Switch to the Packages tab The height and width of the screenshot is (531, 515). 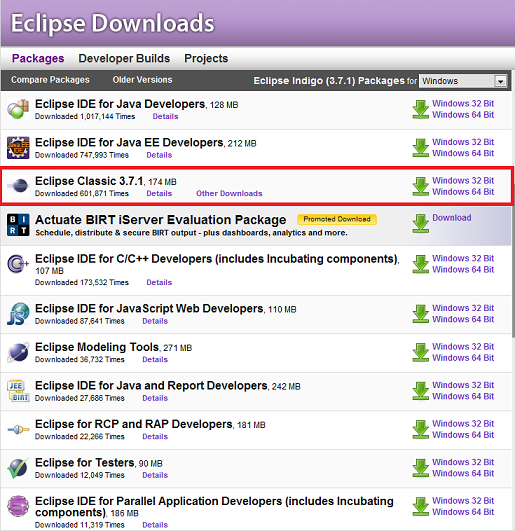pyautogui.click(x=38, y=58)
